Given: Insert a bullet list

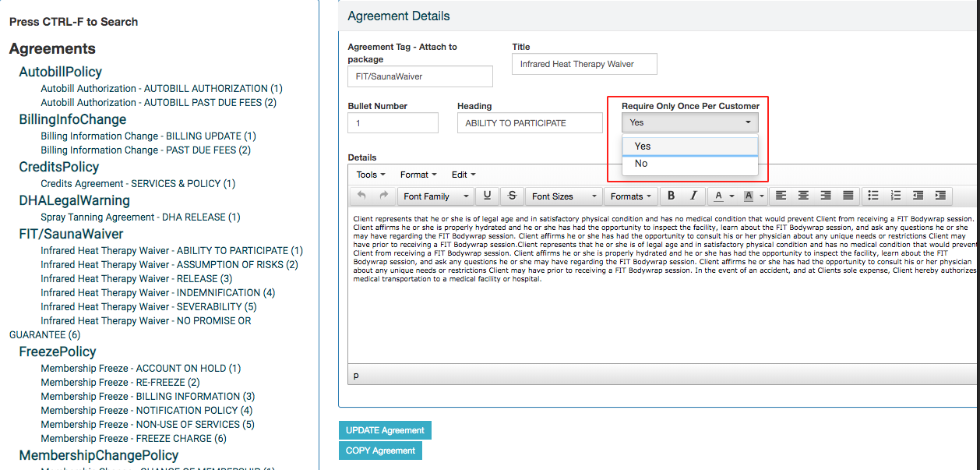Looking at the screenshot, I should click(x=873, y=196).
